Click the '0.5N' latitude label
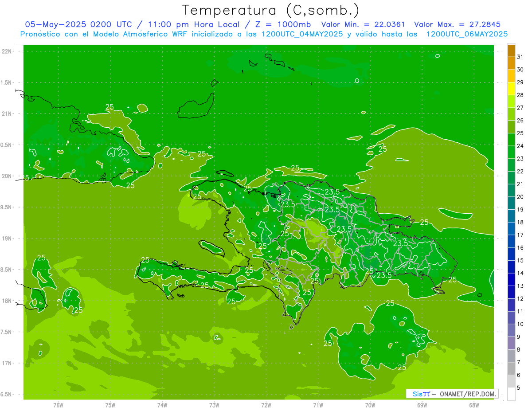Screen dimensions: 532x411 click(7, 145)
